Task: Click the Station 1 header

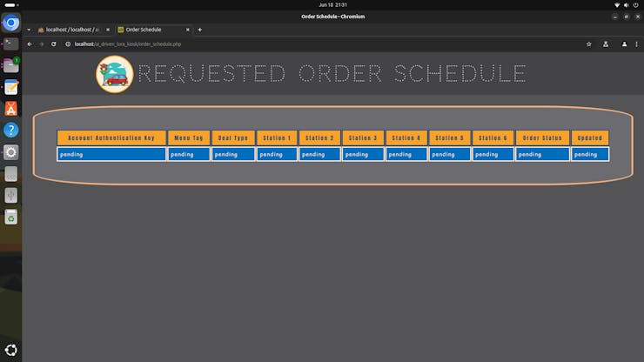Action: click(277, 137)
